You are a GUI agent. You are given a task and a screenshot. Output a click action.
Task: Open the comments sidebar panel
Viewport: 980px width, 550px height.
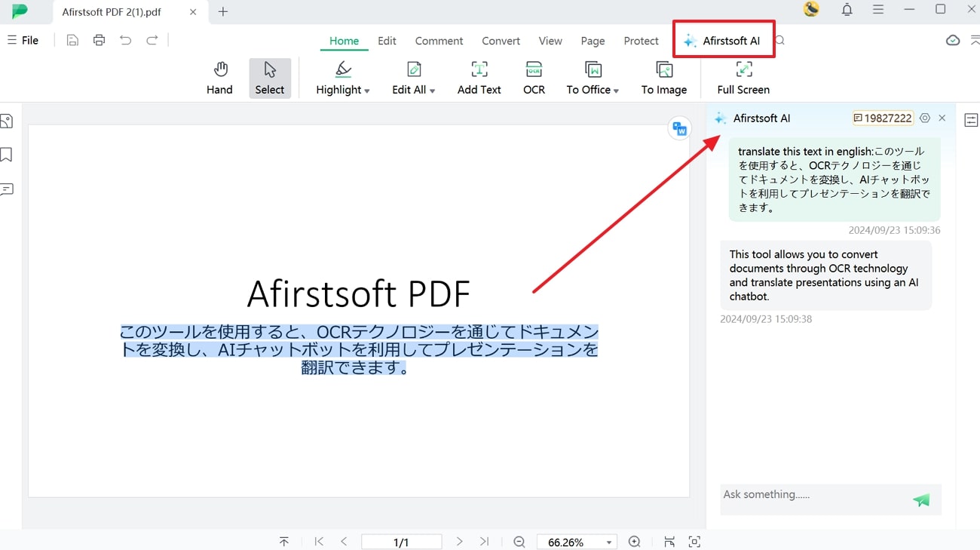tap(7, 189)
